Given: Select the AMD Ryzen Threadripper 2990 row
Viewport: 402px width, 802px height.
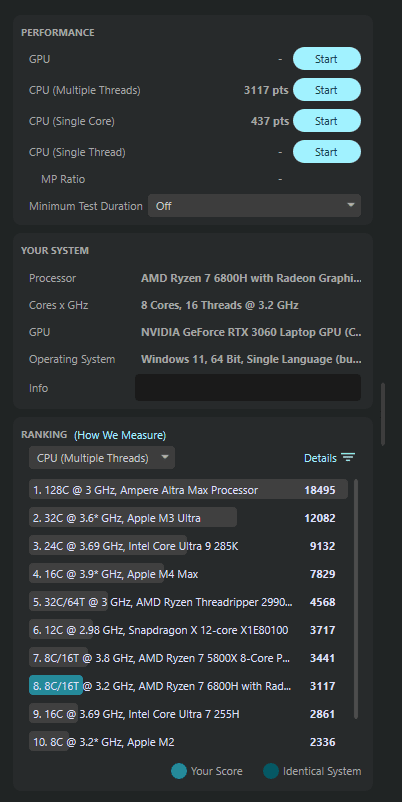Looking at the screenshot, I should pos(188,602).
